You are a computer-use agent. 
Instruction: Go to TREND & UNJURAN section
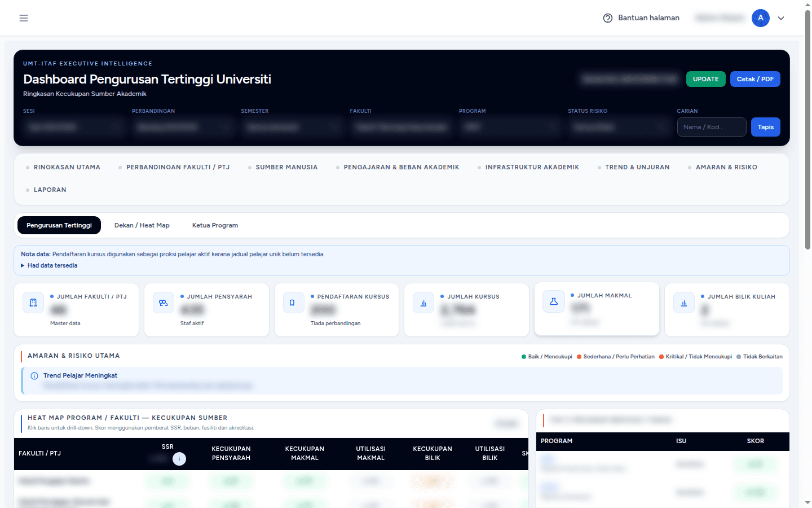point(634,167)
